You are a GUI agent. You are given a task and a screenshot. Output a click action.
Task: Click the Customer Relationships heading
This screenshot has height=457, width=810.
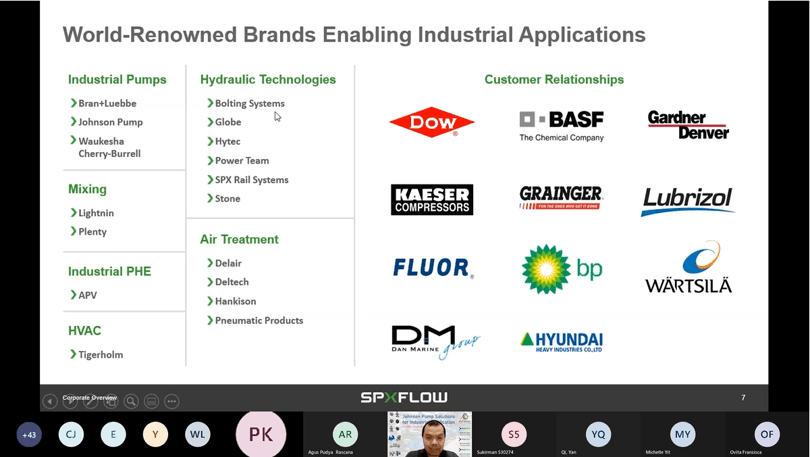pos(554,80)
